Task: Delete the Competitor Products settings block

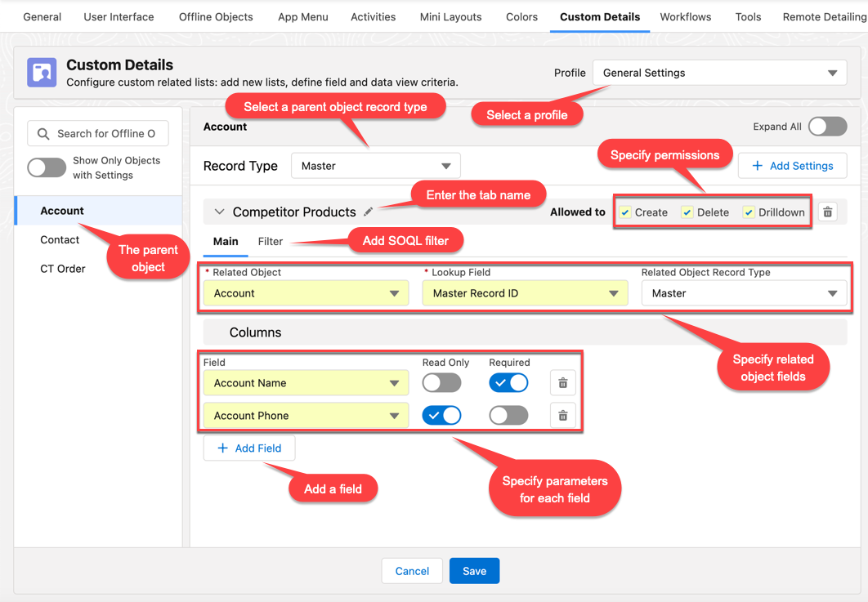Action: [827, 212]
